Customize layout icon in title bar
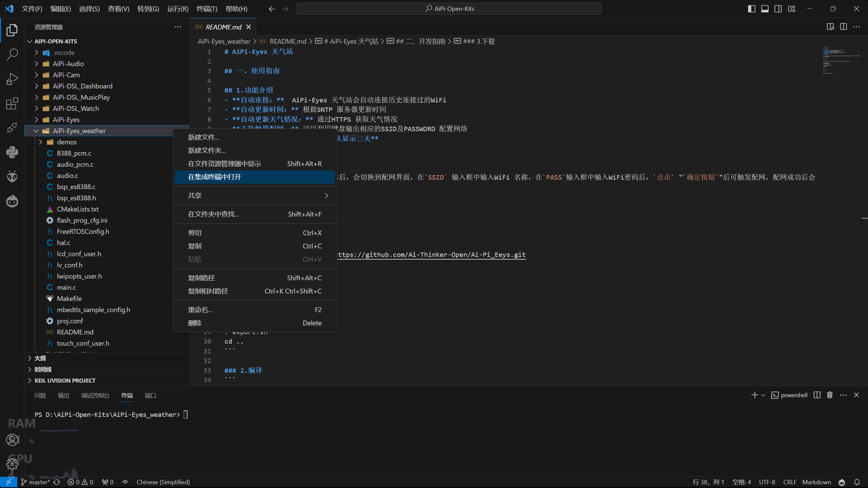This screenshot has width=868, height=488. pos(792,9)
